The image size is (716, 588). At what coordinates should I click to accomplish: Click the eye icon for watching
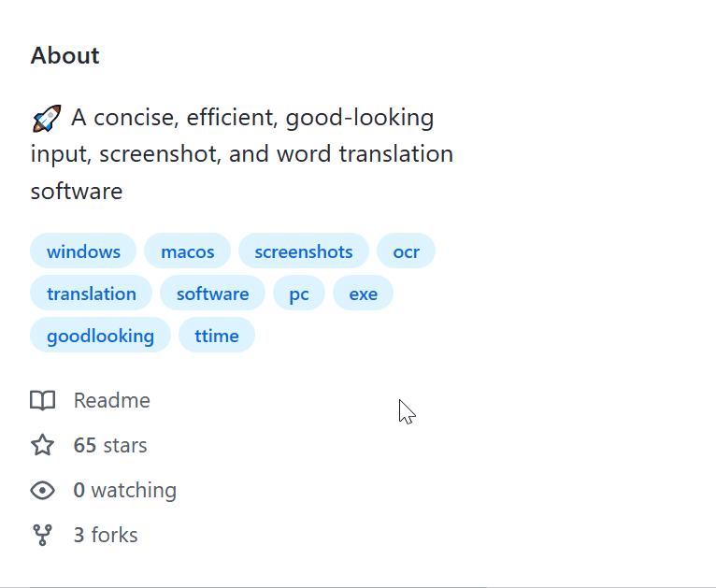pos(42,490)
